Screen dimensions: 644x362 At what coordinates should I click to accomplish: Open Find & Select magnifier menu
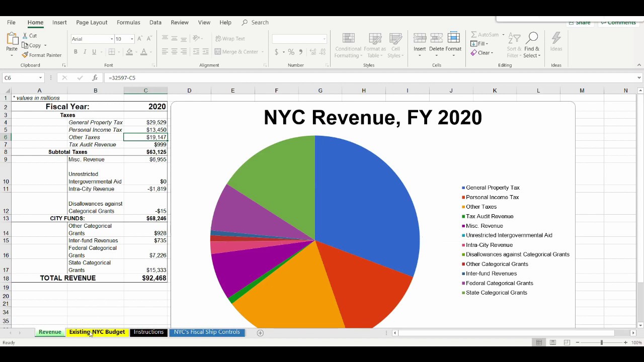532,45
